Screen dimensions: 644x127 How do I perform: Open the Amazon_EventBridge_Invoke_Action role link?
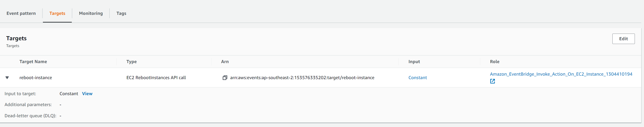[x=561, y=74]
